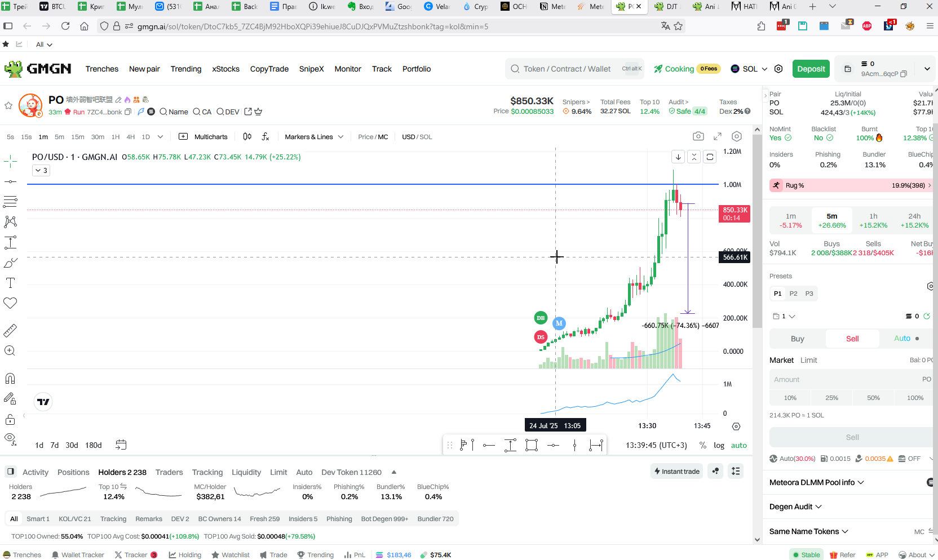The width and height of the screenshot is (938, 560).
Task: Reload the browser page
Action: pyautogui.click(x=65, y=26)
